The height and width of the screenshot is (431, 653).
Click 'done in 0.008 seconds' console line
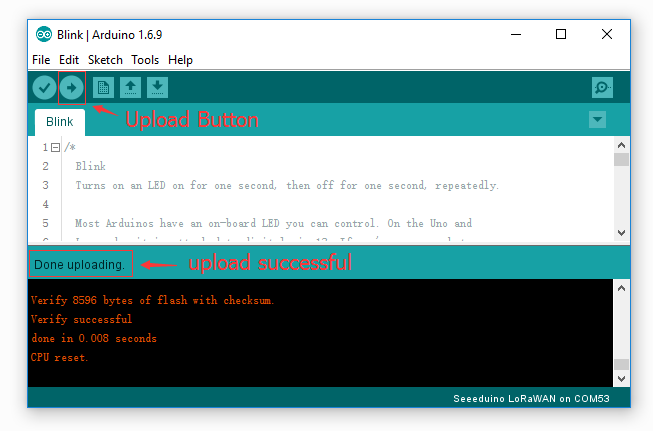(x=94, y=339)
